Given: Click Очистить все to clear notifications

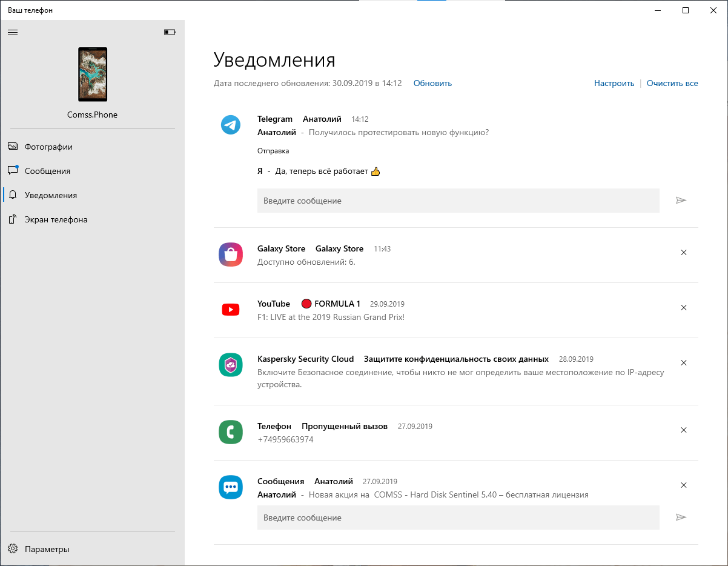Looking at the screenshot, I should (672, 83).
